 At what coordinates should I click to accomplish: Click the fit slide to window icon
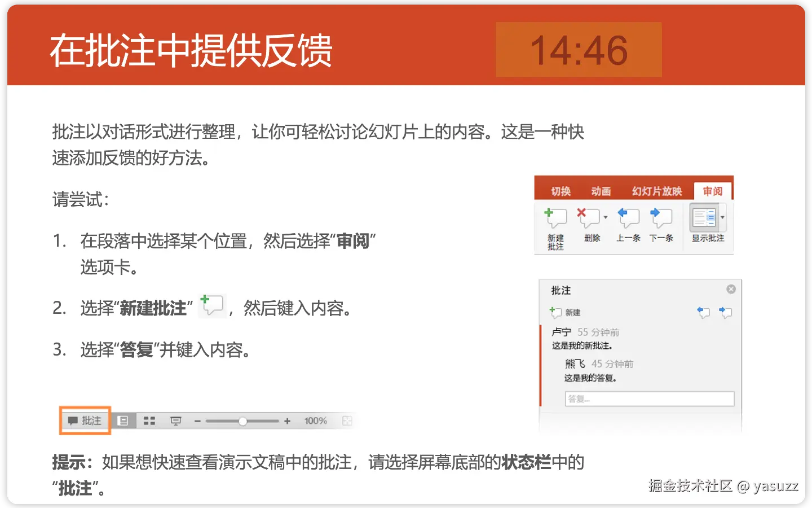(347, 421)
